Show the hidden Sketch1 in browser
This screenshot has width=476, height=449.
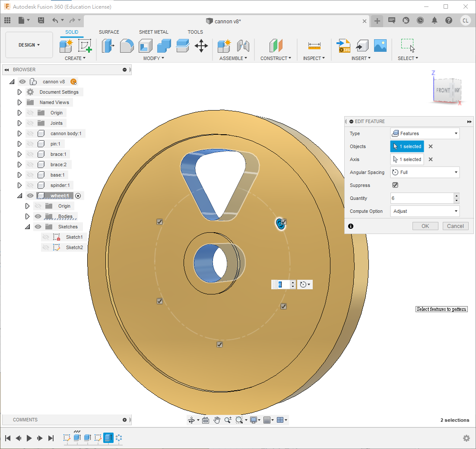click(46, 237)
